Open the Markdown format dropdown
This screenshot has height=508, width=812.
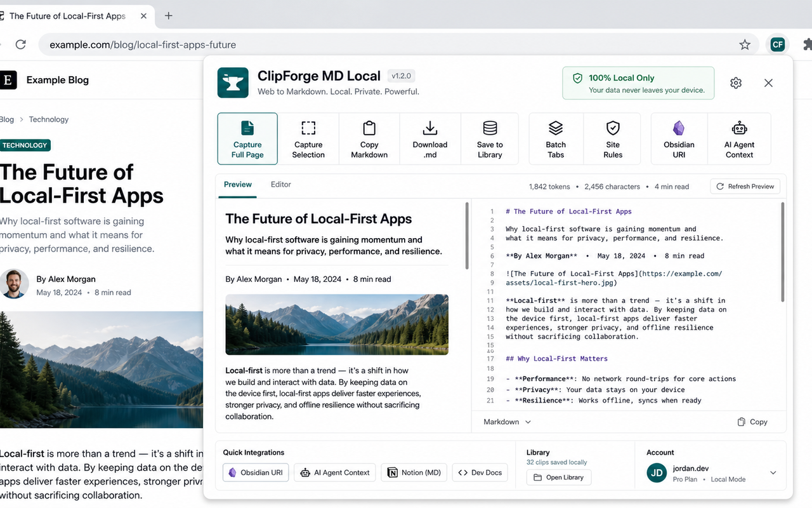click(x=507, y=422)
